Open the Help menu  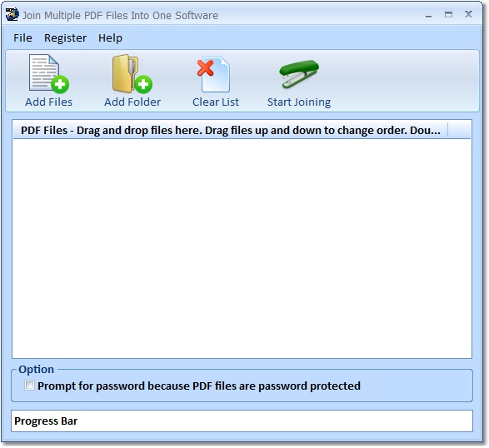110,38
